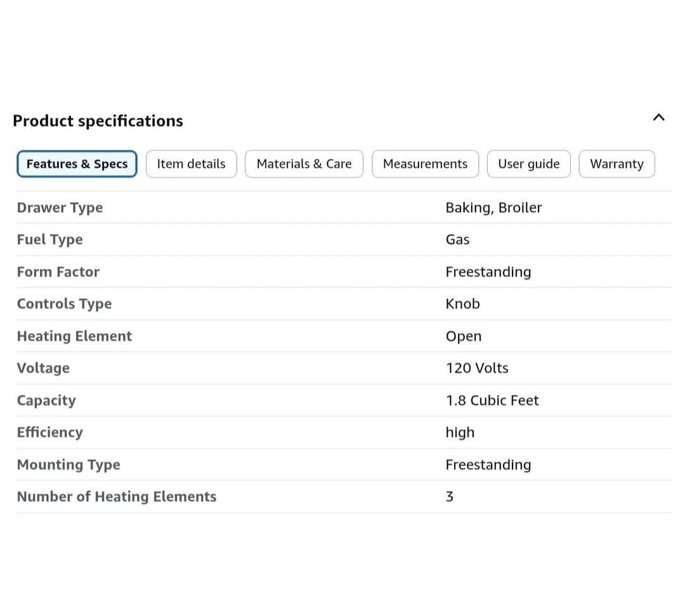Open the User guide tab
Viewport: 685px width, 616px height.
528,164
